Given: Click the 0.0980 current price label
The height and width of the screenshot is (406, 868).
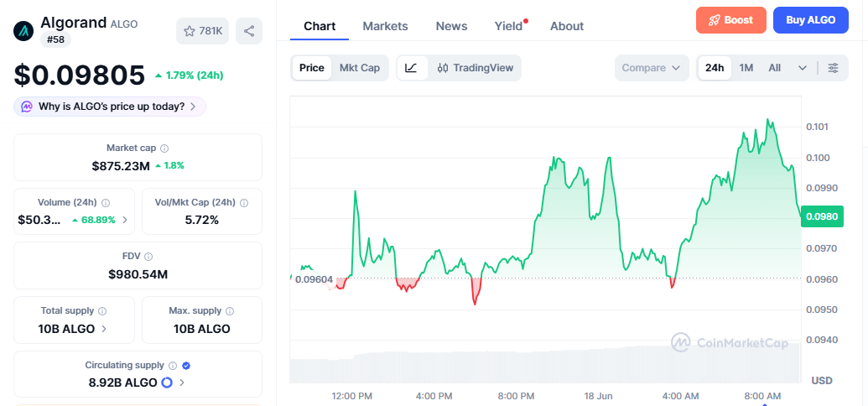Looking at the screenshot, I should 822,216.
